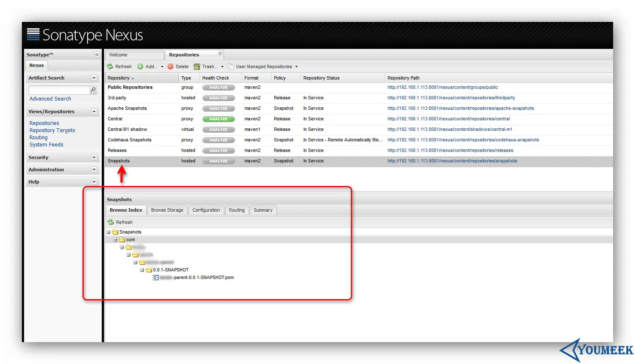
Task: Collapse the Artifact Search section
Action: (94, 78)
